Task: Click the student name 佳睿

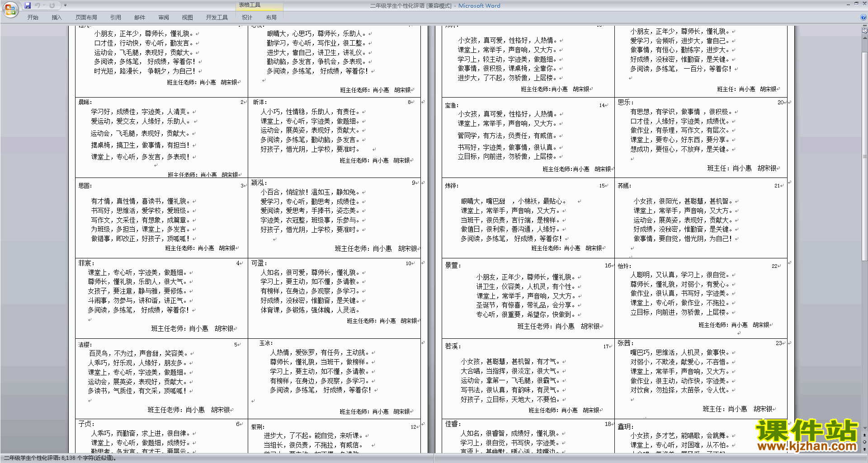Action: click(453, 424)
